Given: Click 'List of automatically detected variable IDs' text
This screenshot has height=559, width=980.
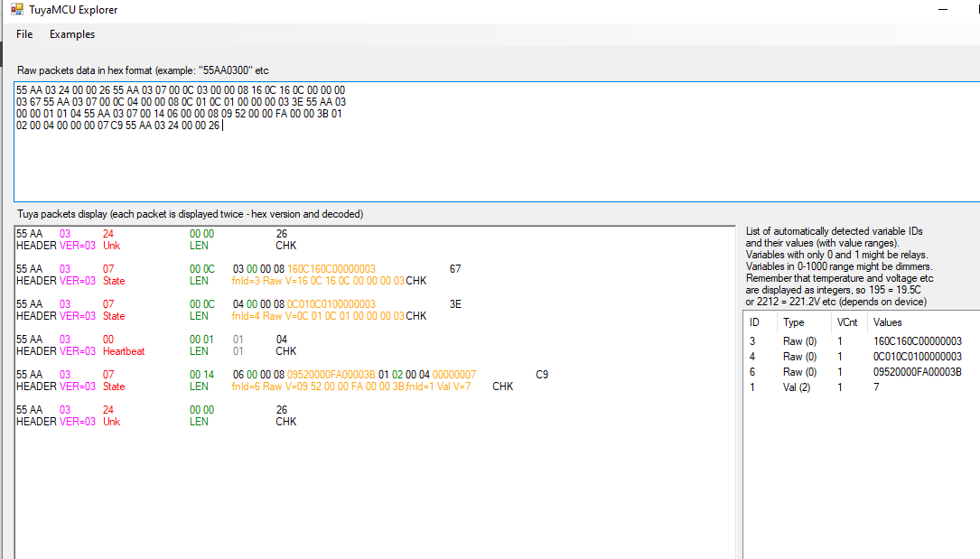Looking at the screenshot, I should pyautogui.click(x=835, y=231).
